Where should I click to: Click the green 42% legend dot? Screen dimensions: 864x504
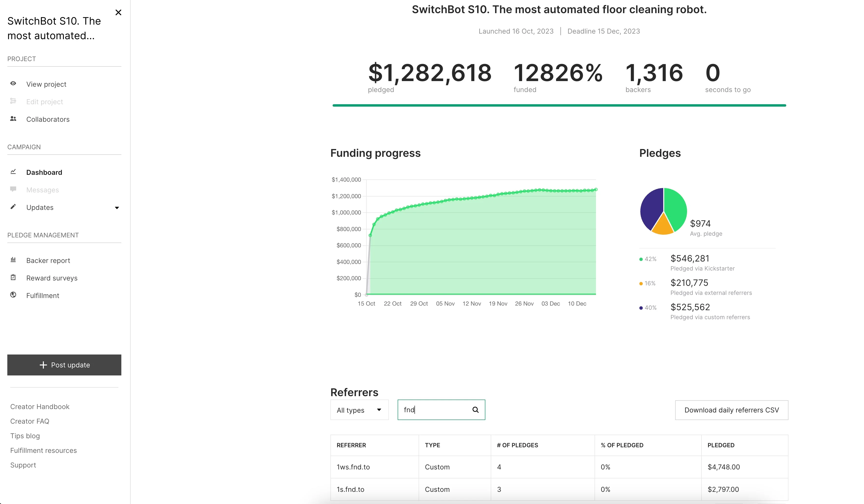pos(641,259)
